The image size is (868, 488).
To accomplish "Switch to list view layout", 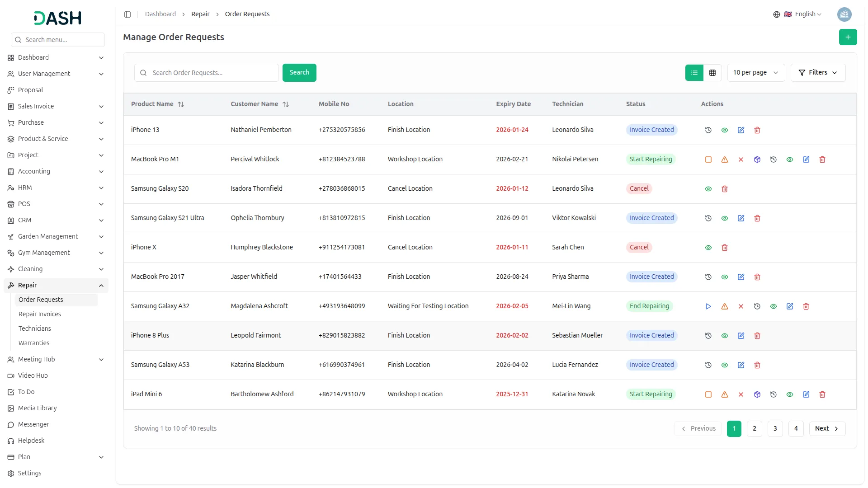I will [x=694, y=73].
